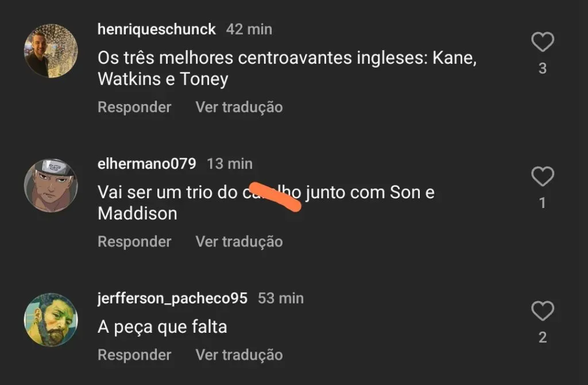Show translation for "A peça que falta"

[239, 356]
